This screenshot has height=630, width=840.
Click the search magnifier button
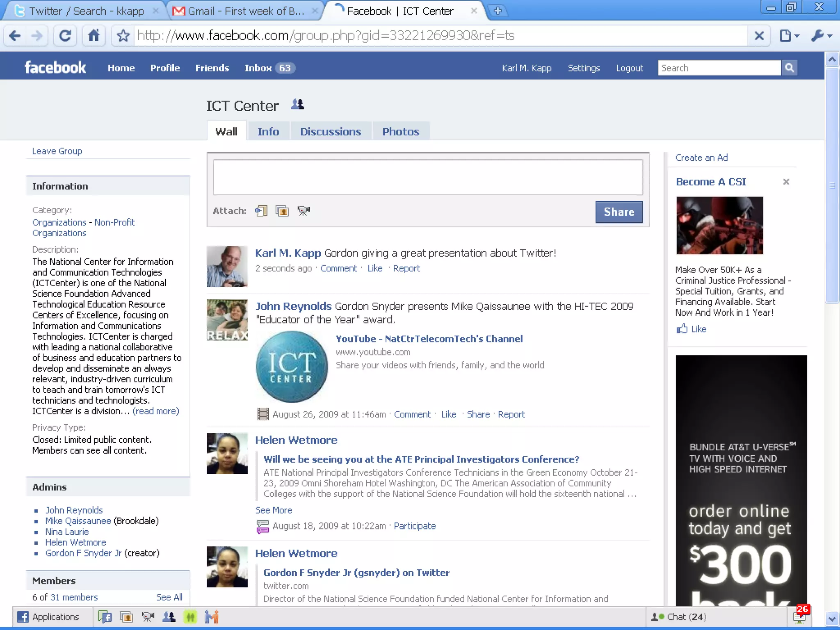pyautogui.click(x=789, y=68)
